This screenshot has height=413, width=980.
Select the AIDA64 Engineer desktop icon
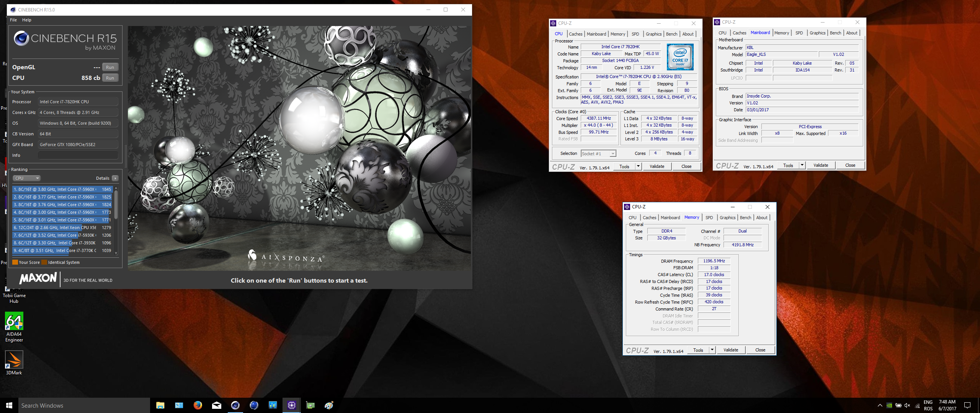pos(14,327)
